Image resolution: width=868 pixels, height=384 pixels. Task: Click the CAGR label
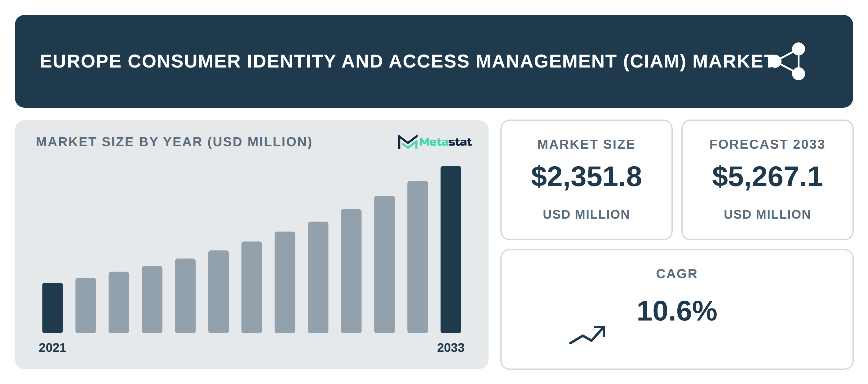[677, 274]
